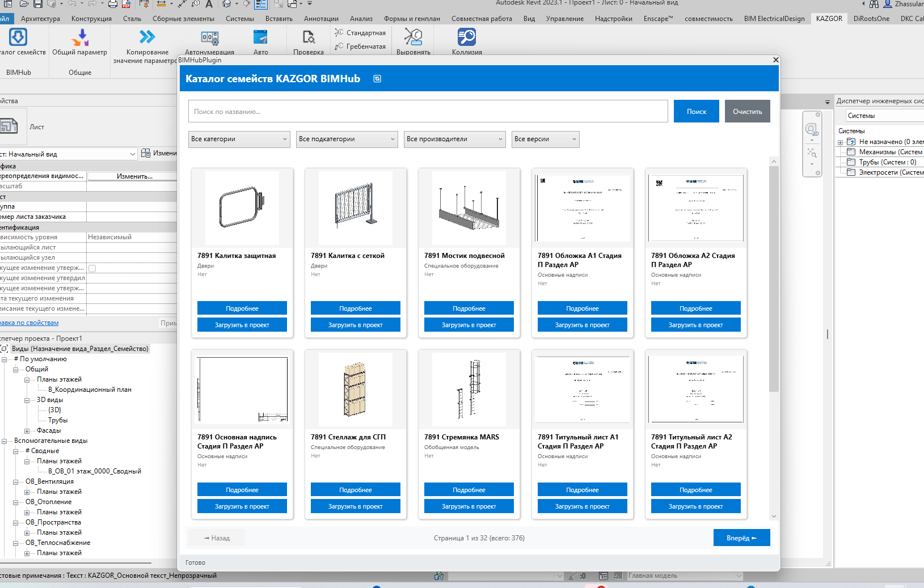Select Трубы (Систем : 0) in system browser
Image resolution: width=924 pixels, height=588 pixels.
[887, 162]
